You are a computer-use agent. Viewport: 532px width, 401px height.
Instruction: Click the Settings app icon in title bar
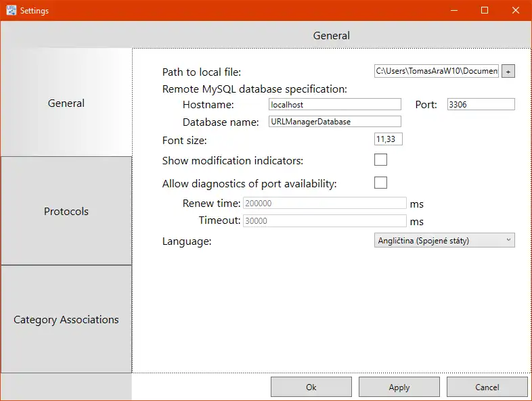12,10
